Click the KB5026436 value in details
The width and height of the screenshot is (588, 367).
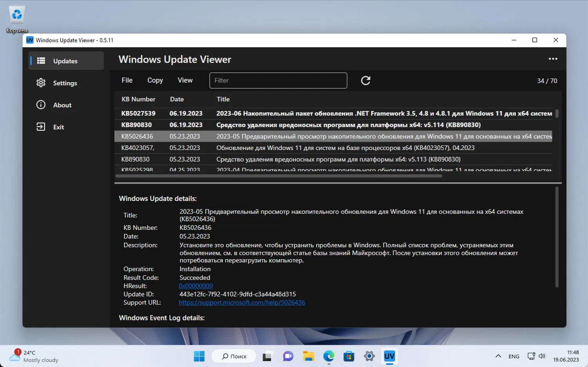(195, 228)
